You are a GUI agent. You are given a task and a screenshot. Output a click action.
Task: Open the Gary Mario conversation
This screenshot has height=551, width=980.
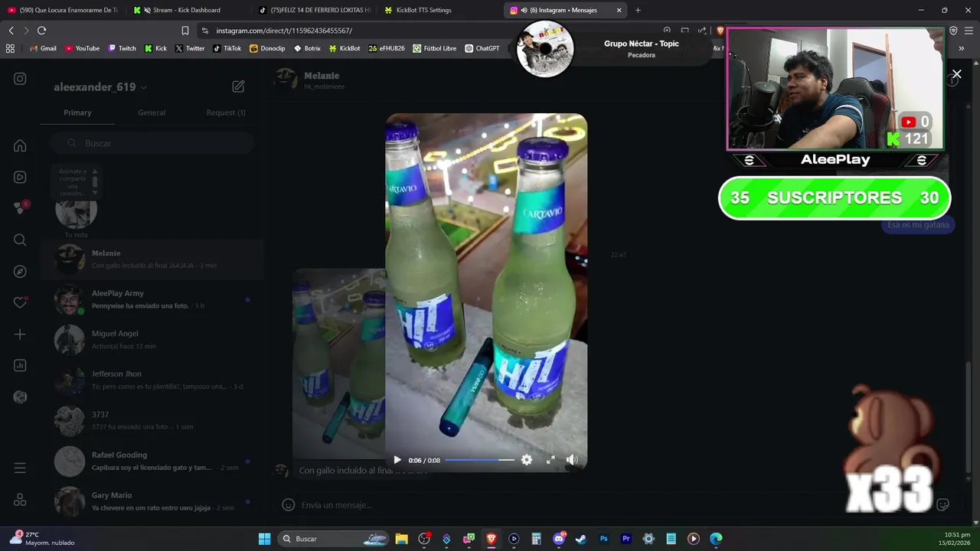pos(152,502)
